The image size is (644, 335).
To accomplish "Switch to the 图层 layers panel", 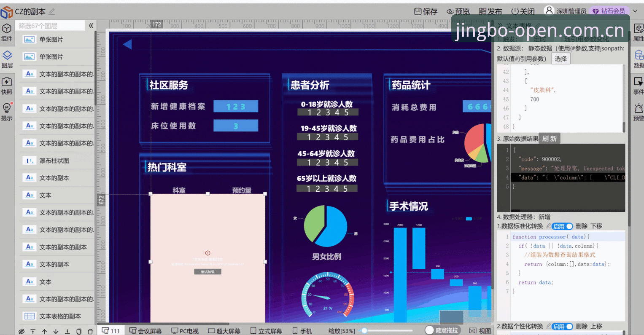I will coord(7,59).
